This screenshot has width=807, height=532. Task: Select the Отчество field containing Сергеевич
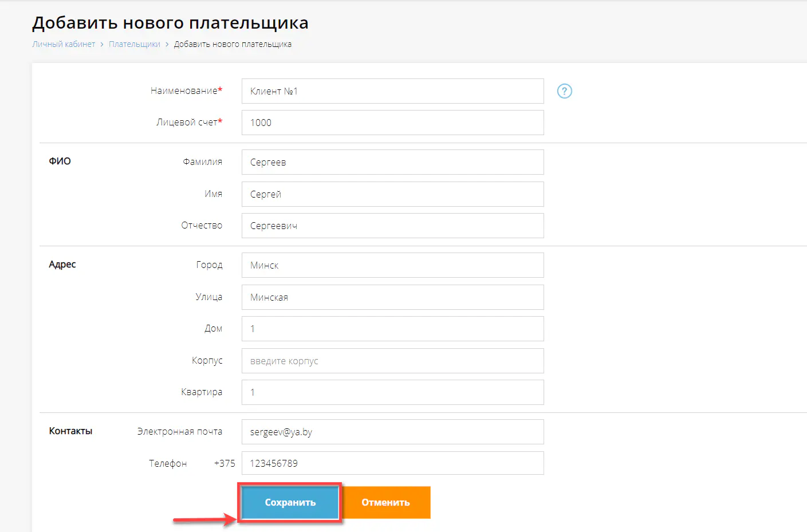pos(392,226)
